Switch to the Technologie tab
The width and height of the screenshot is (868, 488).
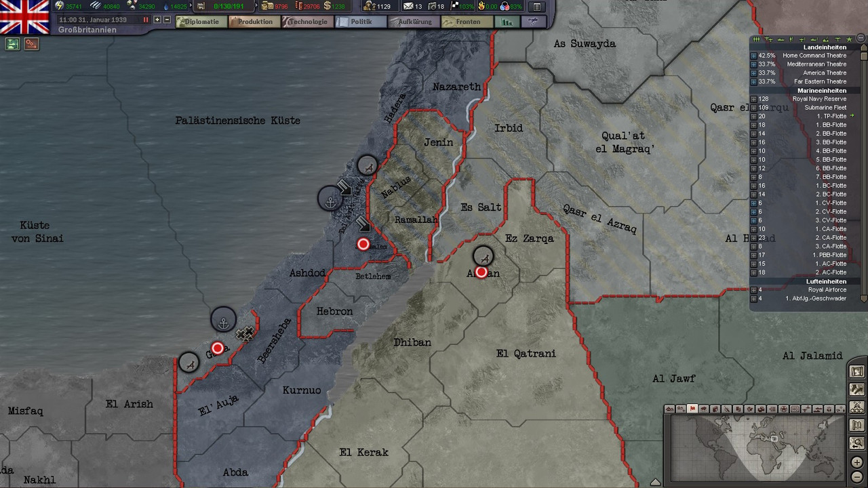point(307,22)
